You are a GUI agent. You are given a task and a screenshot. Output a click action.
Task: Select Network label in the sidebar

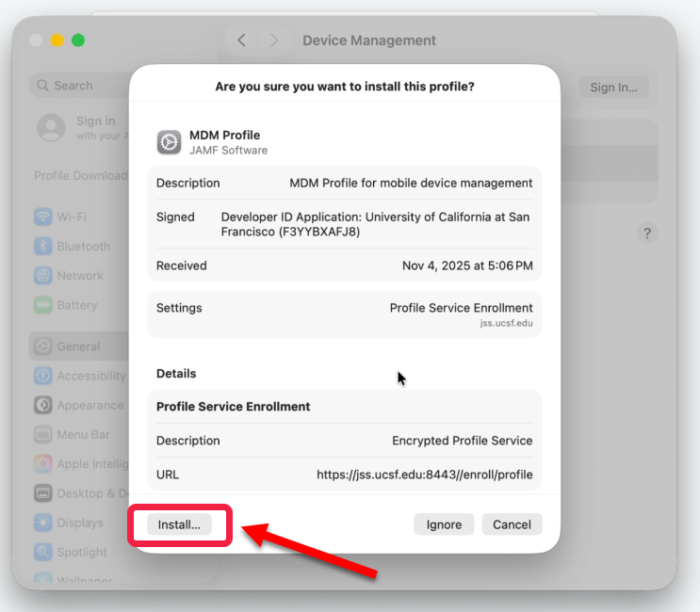(80, 276)
